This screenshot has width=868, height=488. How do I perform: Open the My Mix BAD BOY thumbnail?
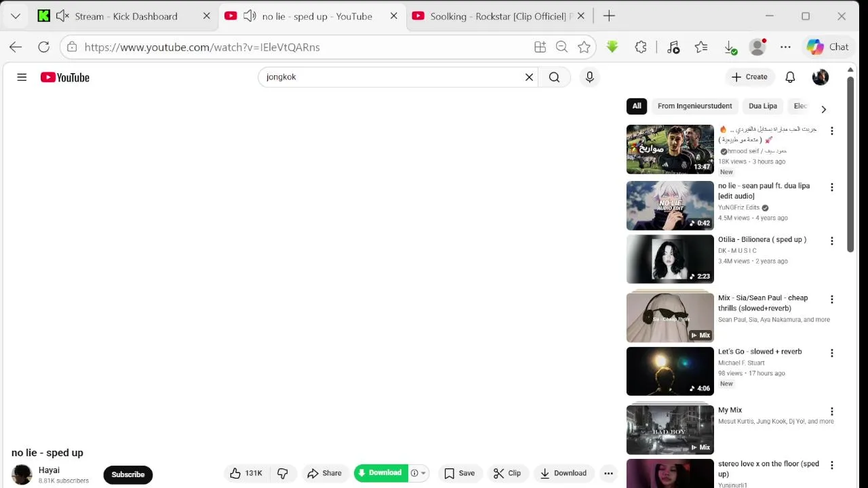[670, 430]
